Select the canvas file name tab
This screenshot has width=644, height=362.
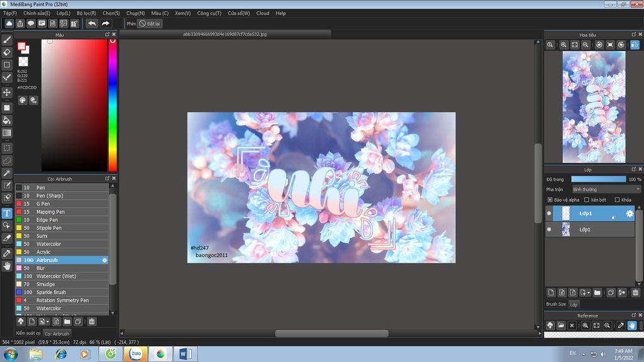pyautogui.click(x=225, y=34)
